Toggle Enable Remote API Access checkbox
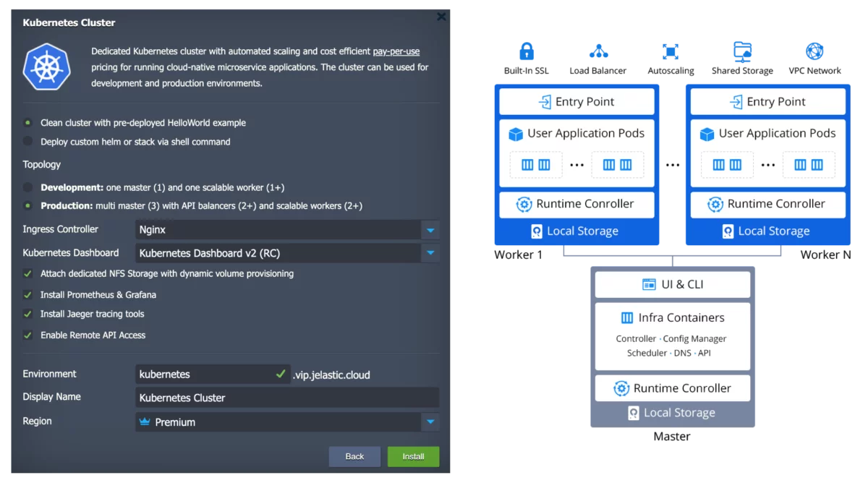This screenshot has height=483, width=868. point(28,335)
